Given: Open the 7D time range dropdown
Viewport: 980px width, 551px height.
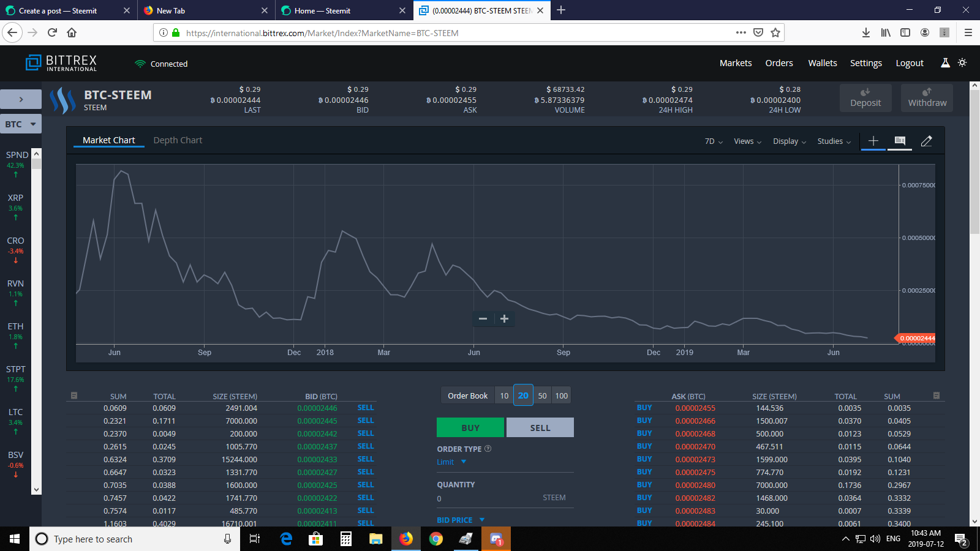Looking at the screenshot, I should pyautogui.click(x=714, y=141).
